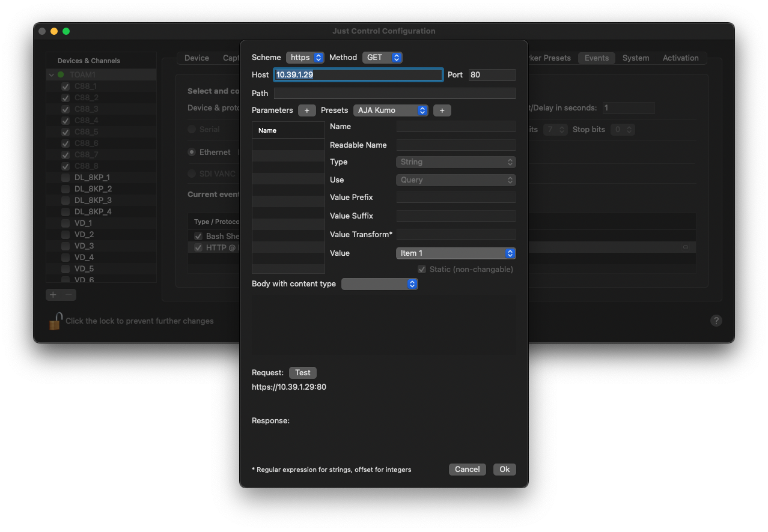Select the DL_8KP_4 channel row
The height and width of the screenshot is (532, 768).
[x=101, y=212]
